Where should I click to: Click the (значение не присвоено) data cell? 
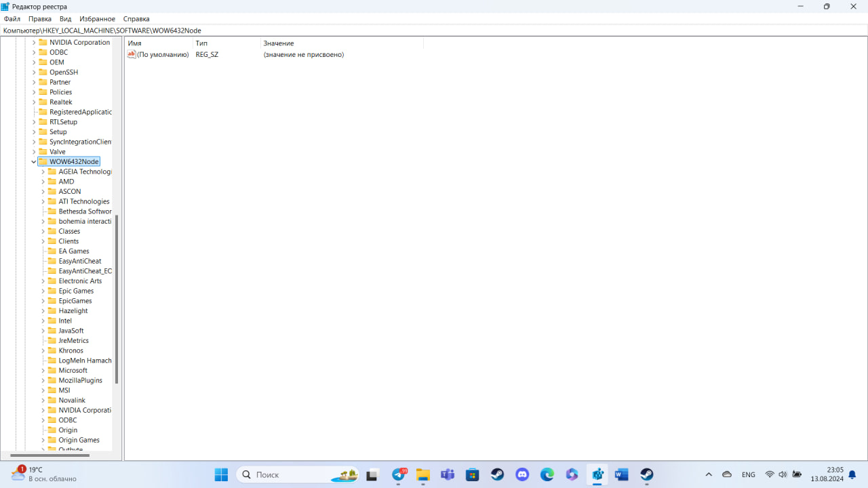coord(304,54)
